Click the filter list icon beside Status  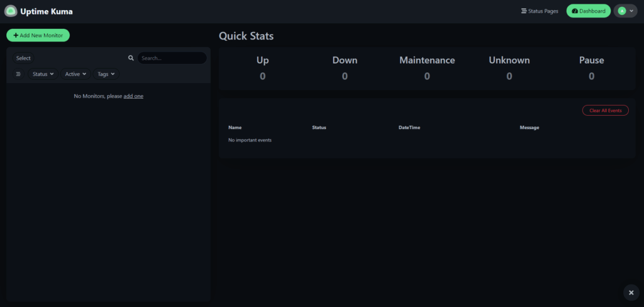tap(18, 74)
